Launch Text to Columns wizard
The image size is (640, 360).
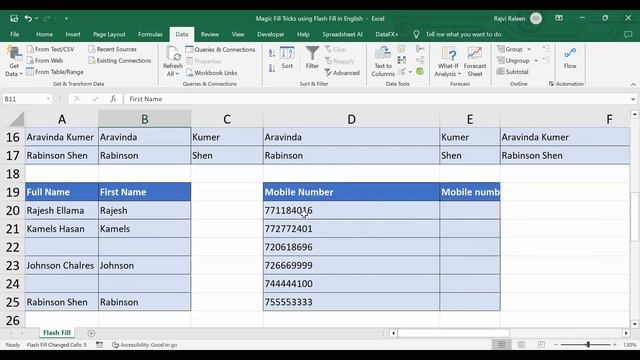tap(383, 61)
